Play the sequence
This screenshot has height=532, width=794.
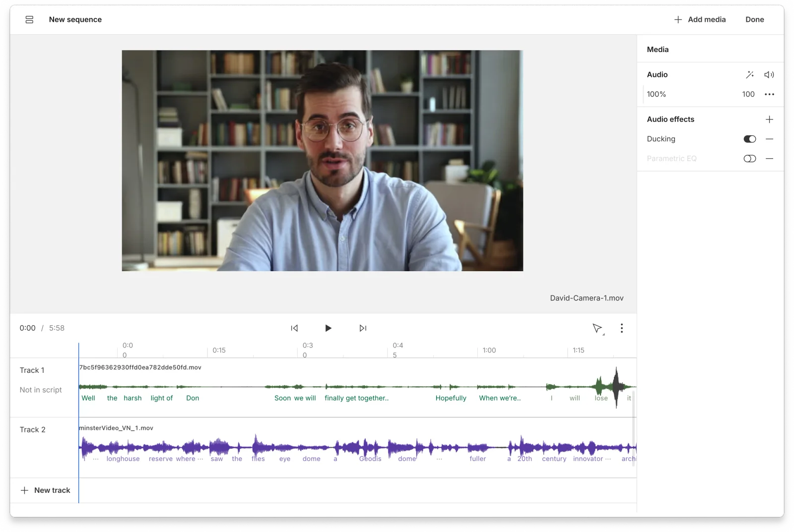point(328,328)
